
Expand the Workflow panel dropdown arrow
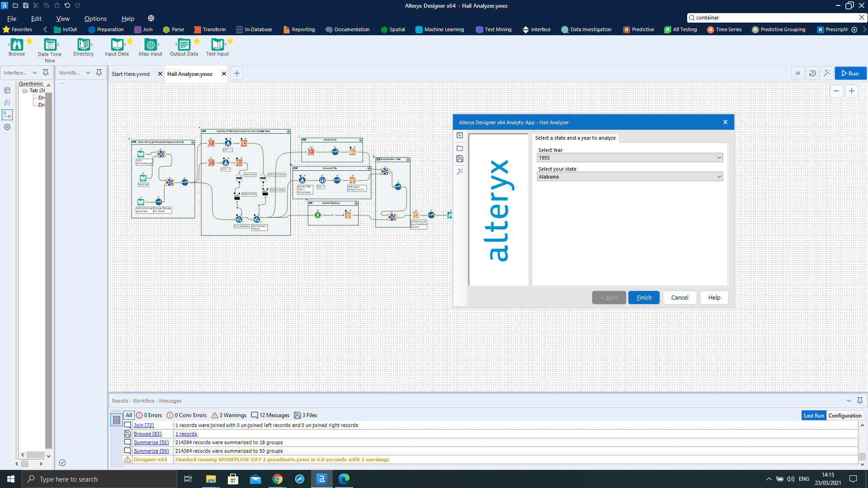pyautogui.click(x=88, y=73)
